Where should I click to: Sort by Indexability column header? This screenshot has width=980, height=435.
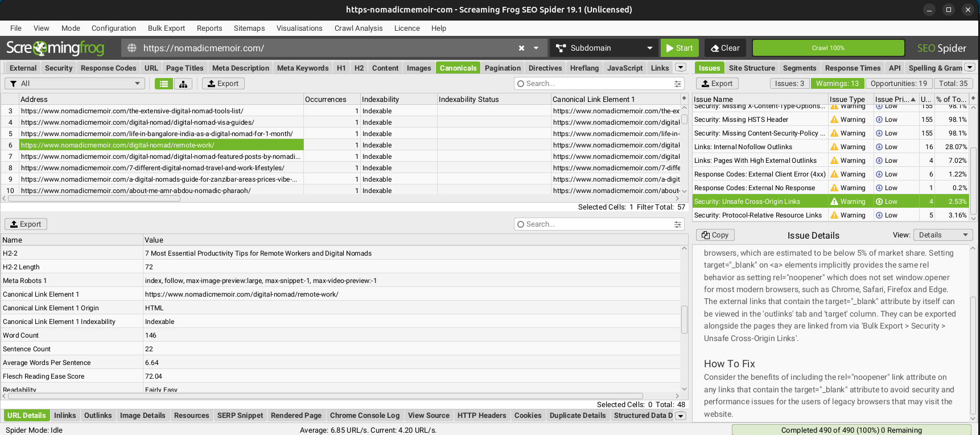click(398, 99)
